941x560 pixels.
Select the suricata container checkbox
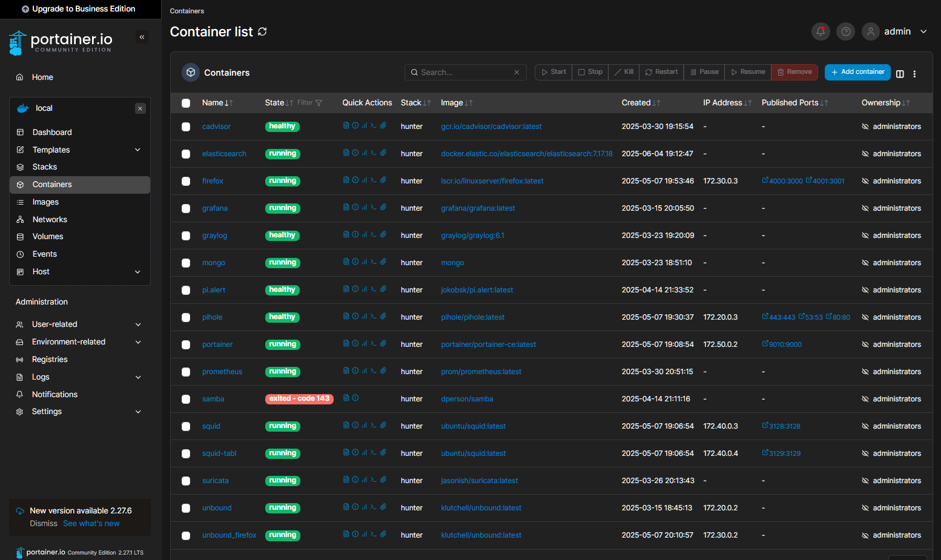pos(186,481)
